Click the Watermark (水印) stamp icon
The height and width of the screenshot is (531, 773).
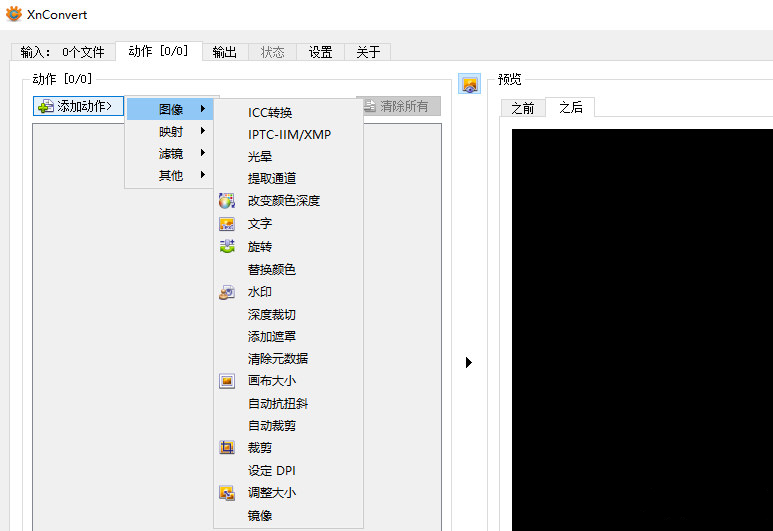pyautogui.click(x=227, y=292)
